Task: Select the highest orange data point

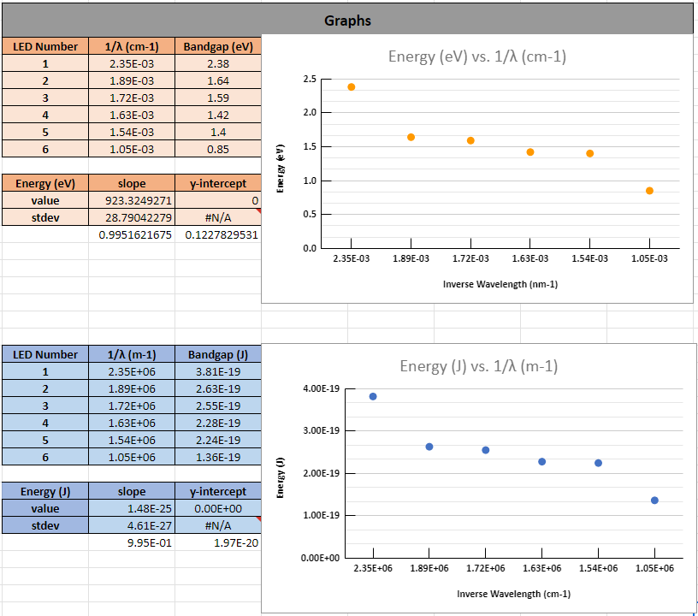Action: [x=352, y=87]
